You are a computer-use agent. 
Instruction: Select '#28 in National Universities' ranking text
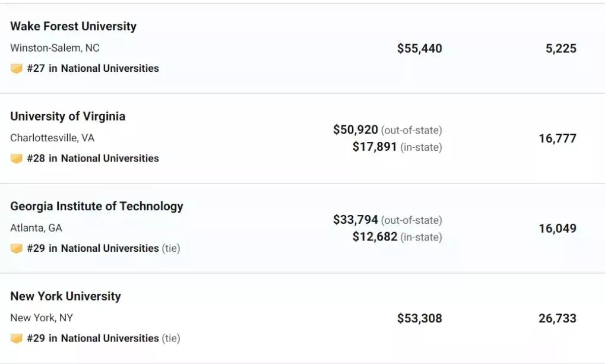93,159
